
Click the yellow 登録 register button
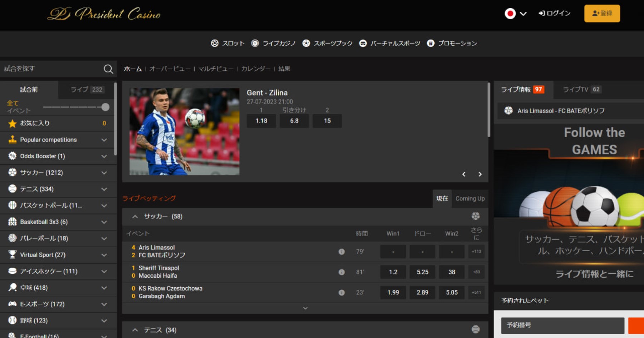point(602,14)
